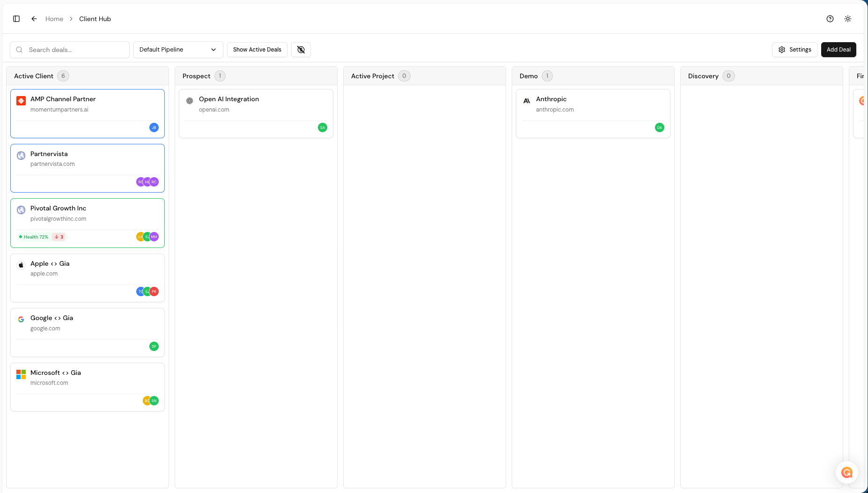Open the Default Pipeline dropdown
The width and height of the screenshot is (868, 493).
click(178, 50)
